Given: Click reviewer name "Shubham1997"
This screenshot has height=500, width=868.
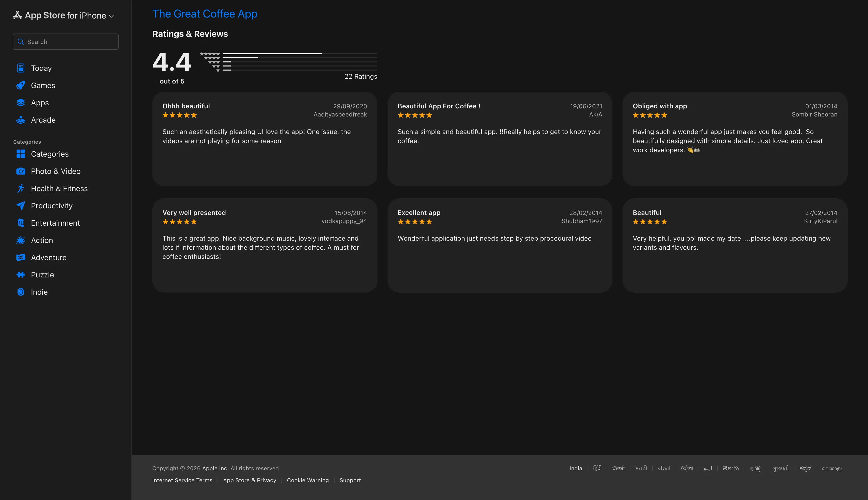Looking at the screenshot, I should (x=582, y=221).
